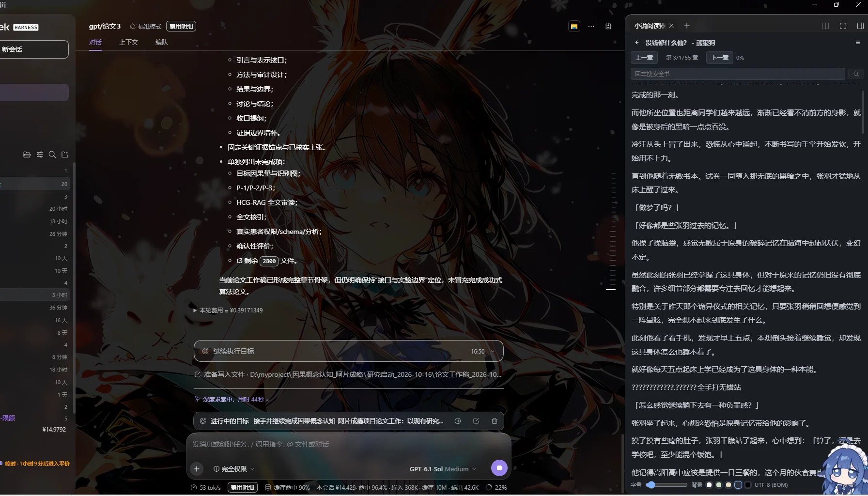Open the three-dot more menu in header

pyautogui.click(x=591, y=26)
